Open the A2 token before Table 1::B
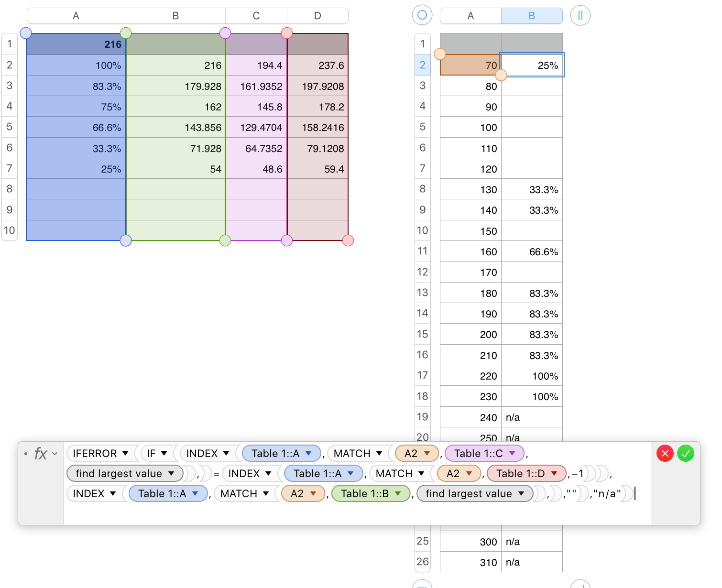The image size is (722, 588). point(313,493)
